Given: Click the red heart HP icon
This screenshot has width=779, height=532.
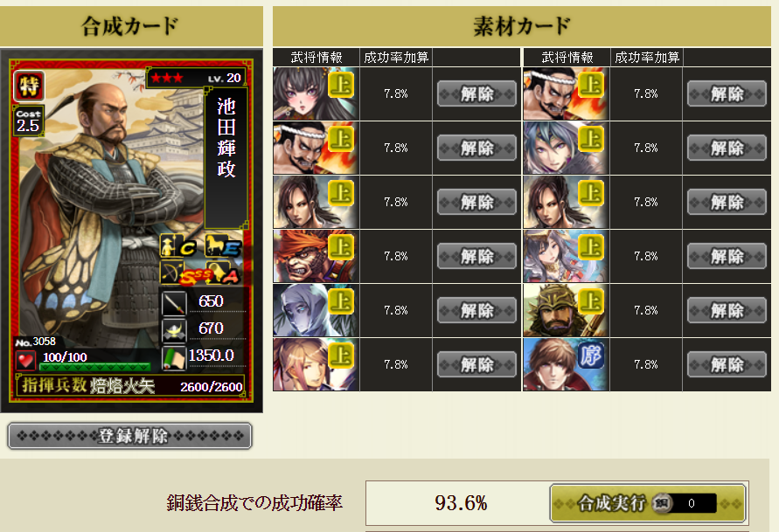Looking at the screenshot, I should [x=25, y=360].
